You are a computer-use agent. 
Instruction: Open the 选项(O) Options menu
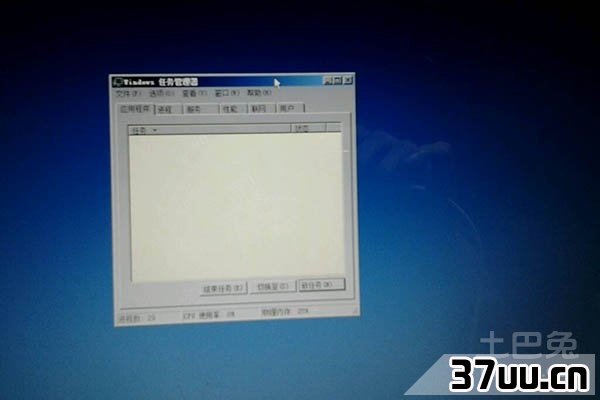click(161, 93)
